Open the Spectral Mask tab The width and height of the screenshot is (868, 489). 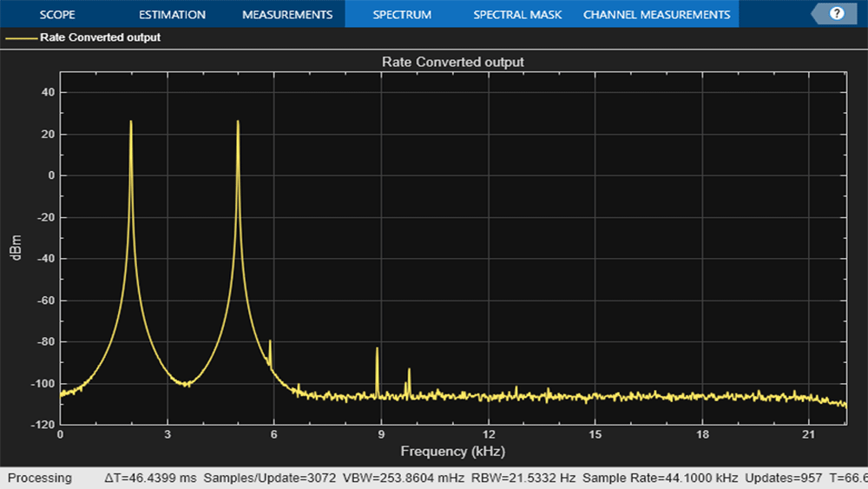517,15
